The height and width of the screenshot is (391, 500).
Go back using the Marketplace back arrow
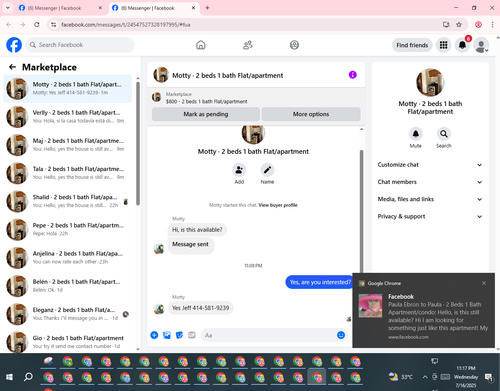(12, 67)
